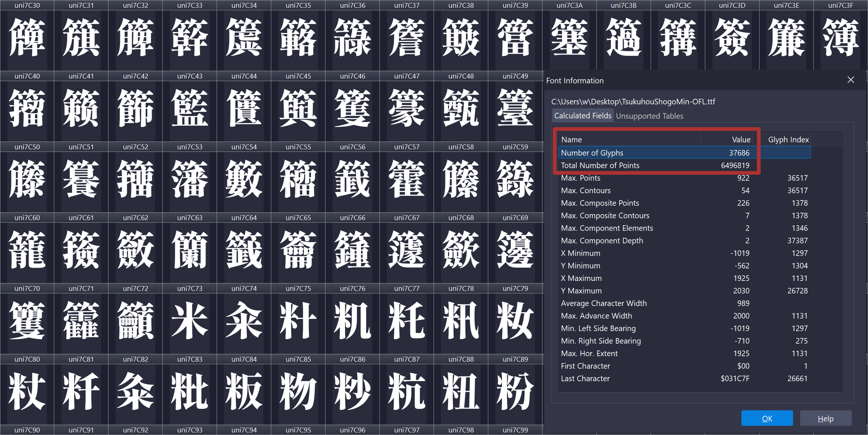
Task: Select the Average Character Width row
Action: pyautogui.click(x=685, y=303)
